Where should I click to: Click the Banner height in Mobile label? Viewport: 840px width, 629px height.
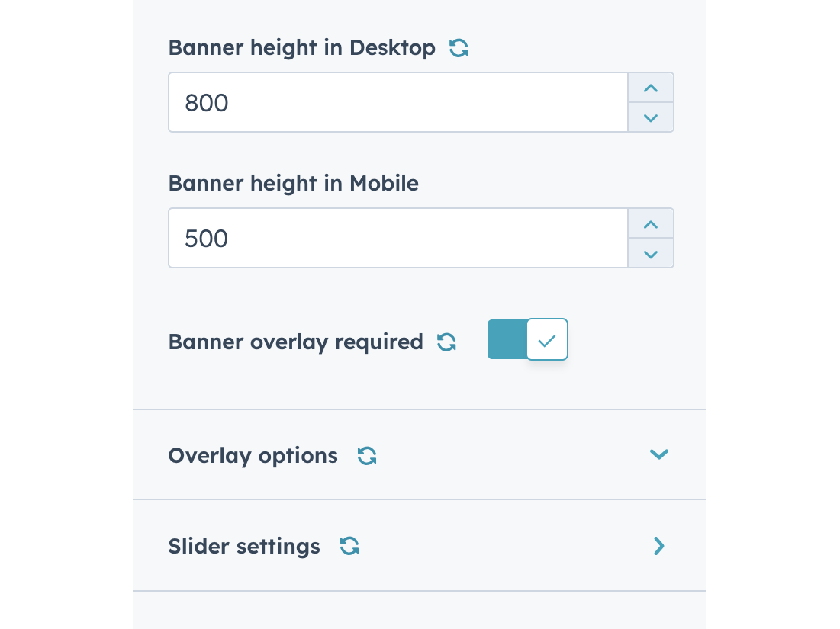[293, 184]
